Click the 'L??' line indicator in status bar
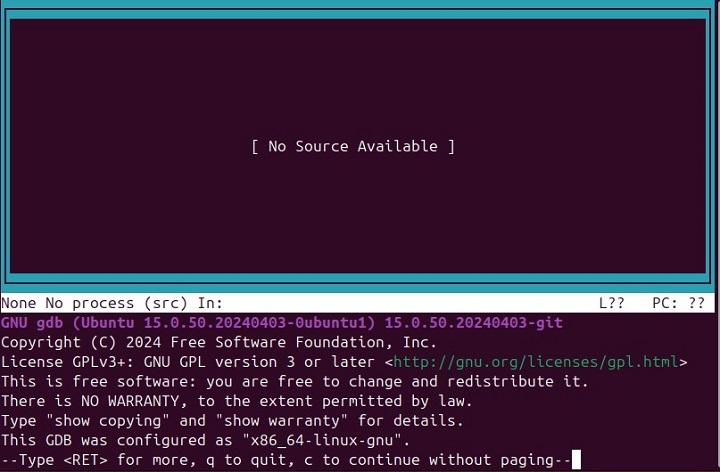 pyautogui.click(x=612, y=303)
